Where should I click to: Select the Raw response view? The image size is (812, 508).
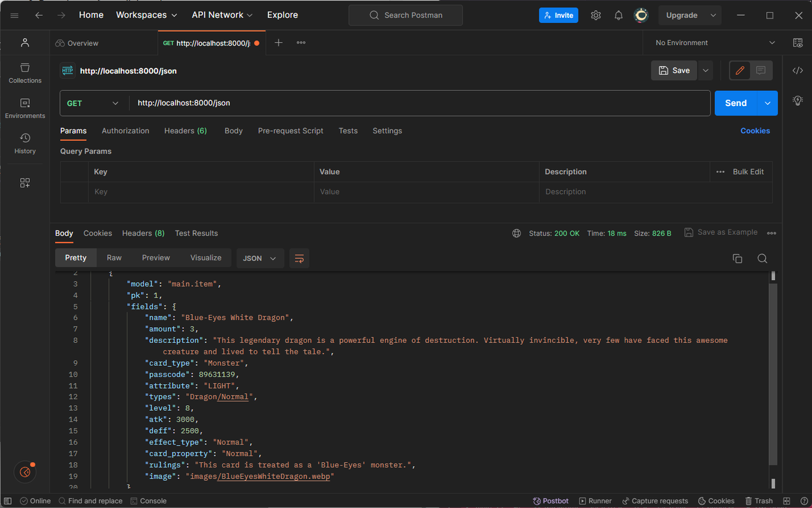[114, 258]
